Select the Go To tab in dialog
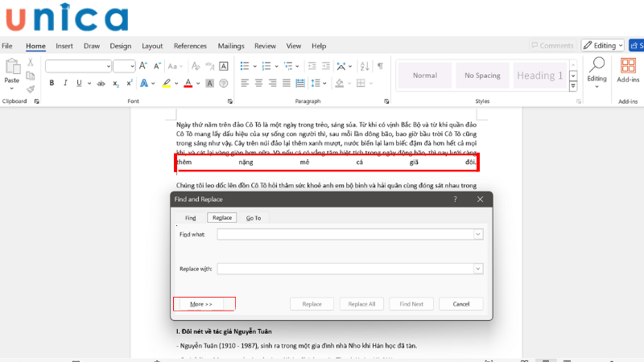The height and width of the screenshot is (362, 644). pos(254,218)
